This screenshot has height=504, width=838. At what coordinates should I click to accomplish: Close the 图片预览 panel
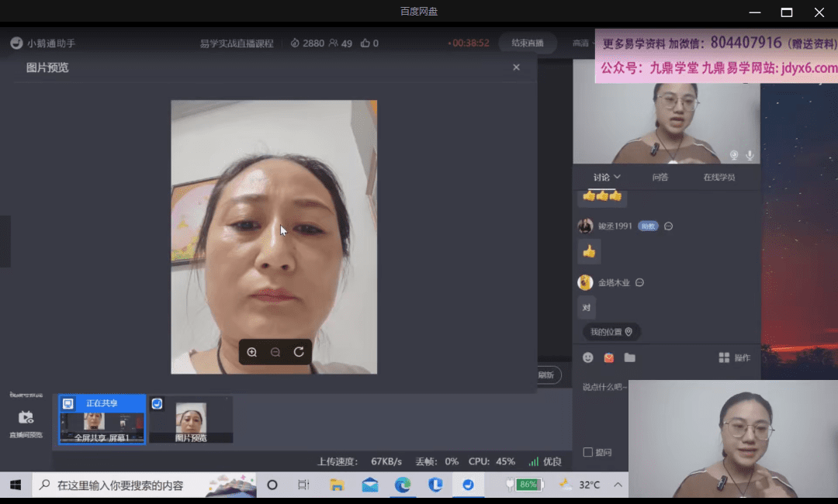[x=516, y=67]
